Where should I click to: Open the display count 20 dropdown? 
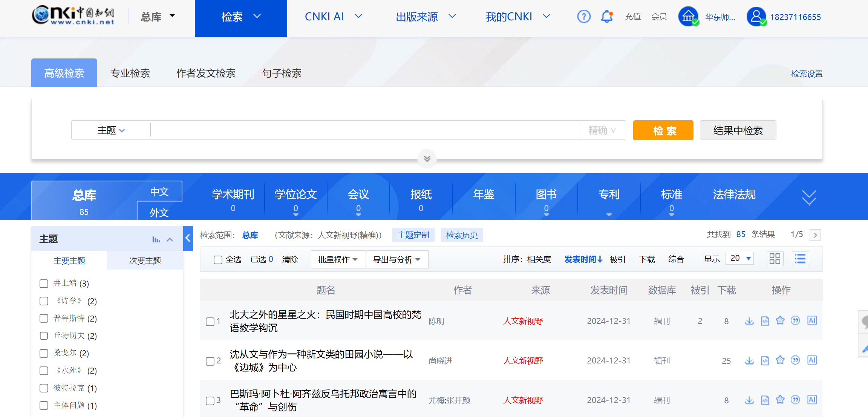[x=739, y=259]
